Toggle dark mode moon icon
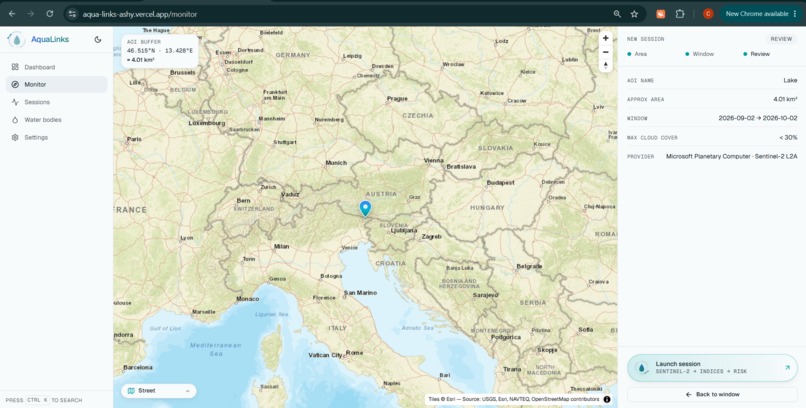Screen dimensions: 806x408 pyautogui.click(x=98, y=40)
